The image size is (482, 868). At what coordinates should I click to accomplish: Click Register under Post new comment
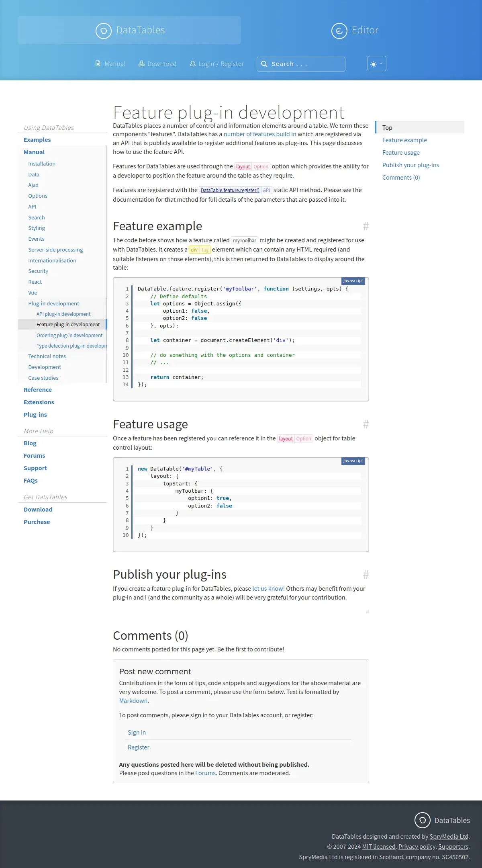tap(139, 747)
